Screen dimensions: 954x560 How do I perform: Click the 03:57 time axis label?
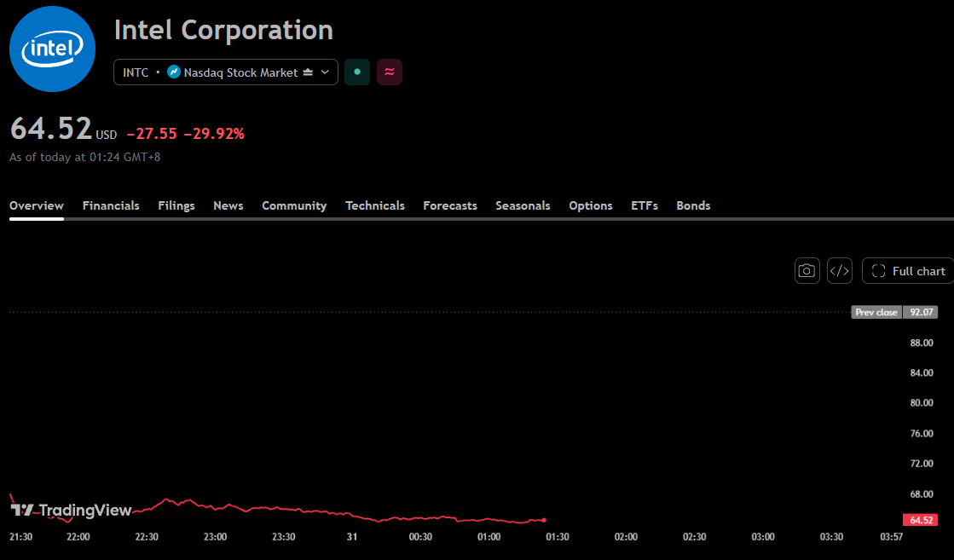(891, 537)
